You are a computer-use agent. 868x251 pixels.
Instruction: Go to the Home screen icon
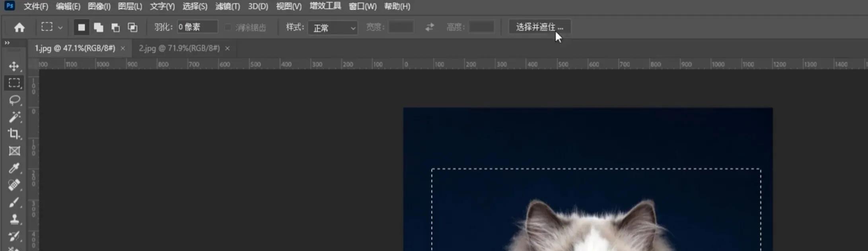pos(19,27)
